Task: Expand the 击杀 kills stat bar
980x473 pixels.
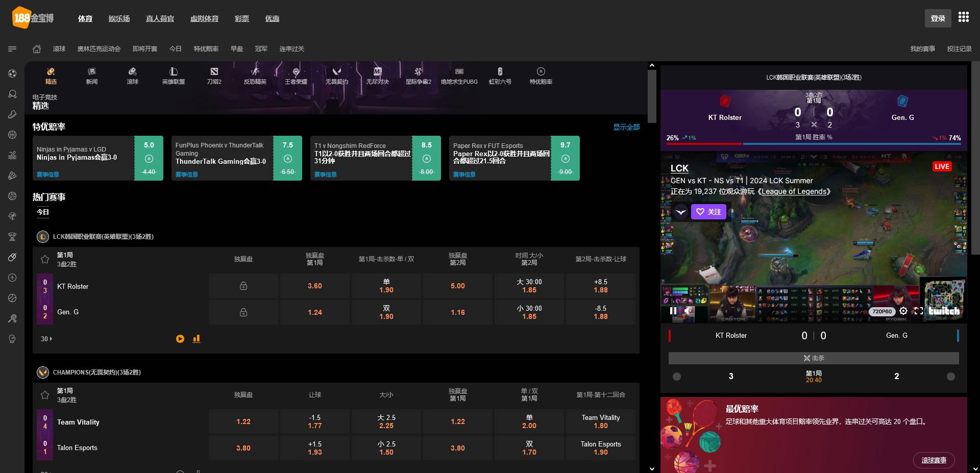Action: click(x=814, y=358)
